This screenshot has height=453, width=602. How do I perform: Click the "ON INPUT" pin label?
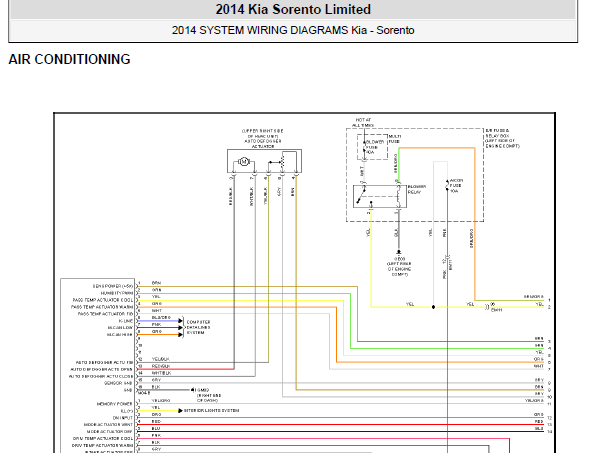point(123,418)
